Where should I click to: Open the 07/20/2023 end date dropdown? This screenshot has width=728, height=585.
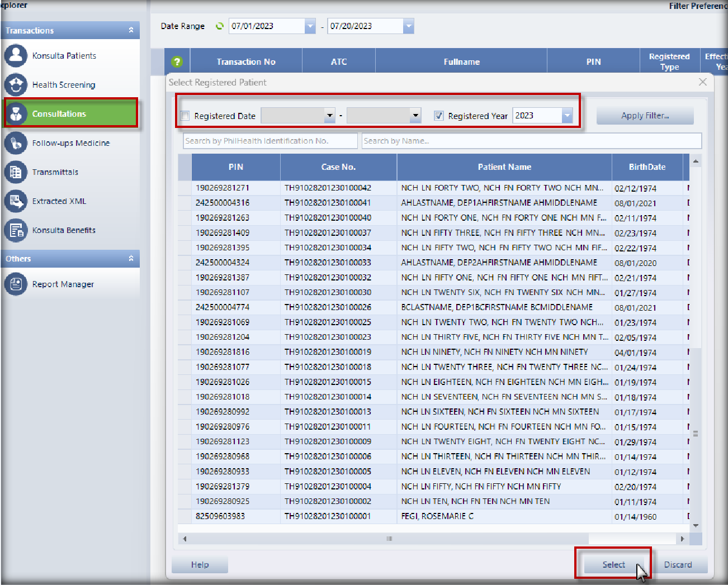(408, 26)
